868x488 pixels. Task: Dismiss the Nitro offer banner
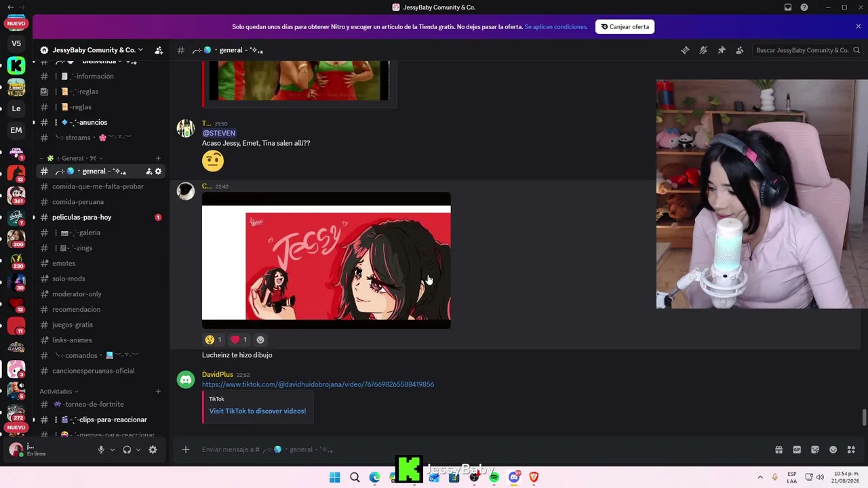[x=858, y=26]
